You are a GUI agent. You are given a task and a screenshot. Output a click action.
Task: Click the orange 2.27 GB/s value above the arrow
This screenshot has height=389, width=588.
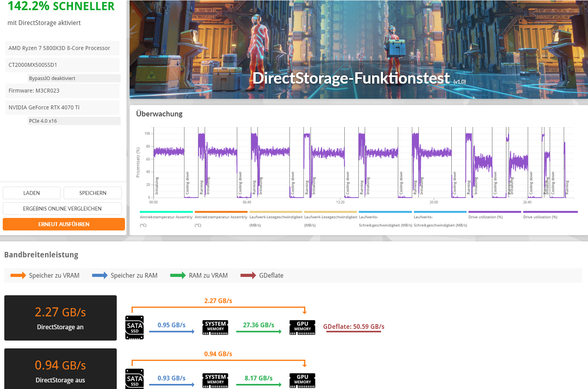click(218, 301)
